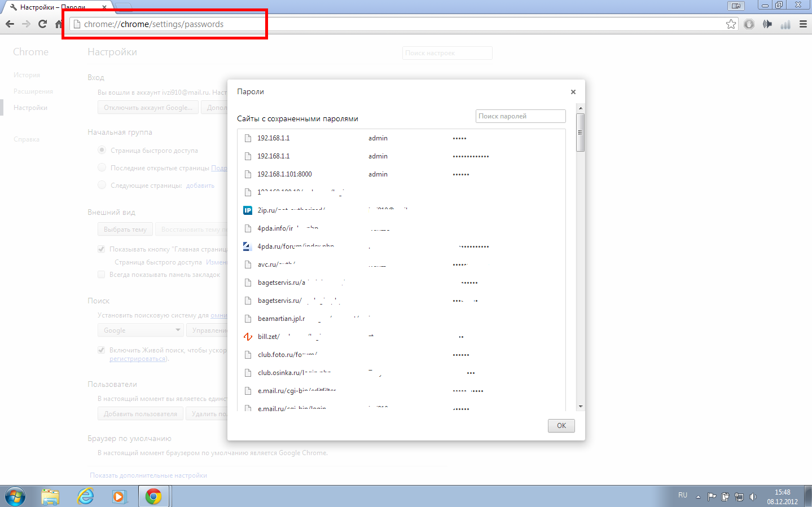Open the Action Center flag in tray
The width and height of the screenshot is (812, 507).
712,497
